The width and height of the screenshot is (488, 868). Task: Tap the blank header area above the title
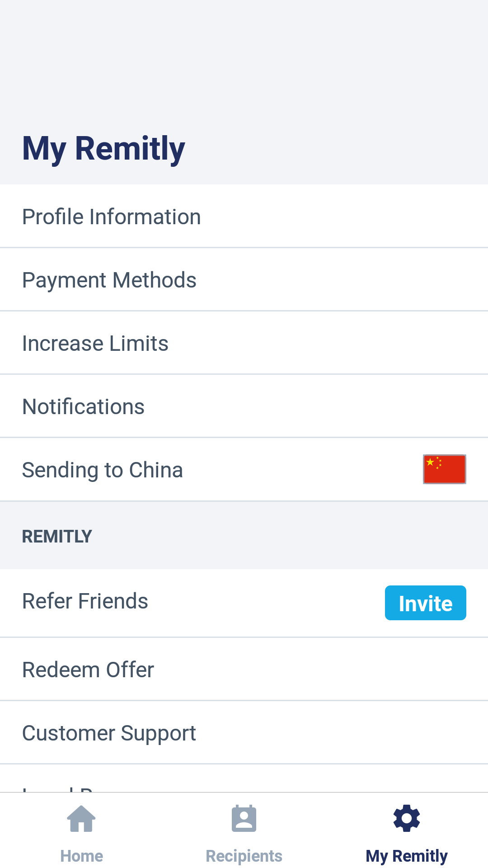pyautogui.click(x=244, y=59)
